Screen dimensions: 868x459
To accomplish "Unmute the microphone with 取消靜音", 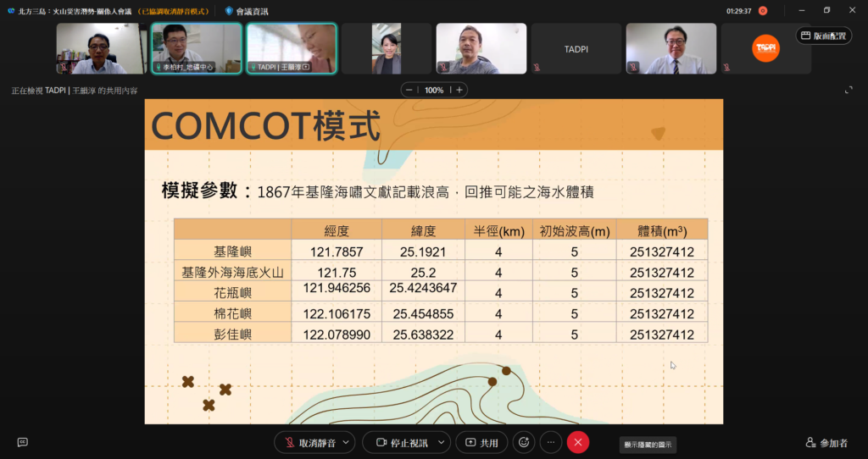I will [x=309, y=442].
